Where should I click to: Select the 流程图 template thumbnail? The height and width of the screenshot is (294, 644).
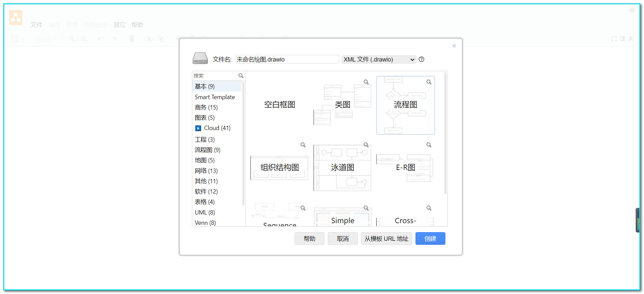[x=406, y=105]
